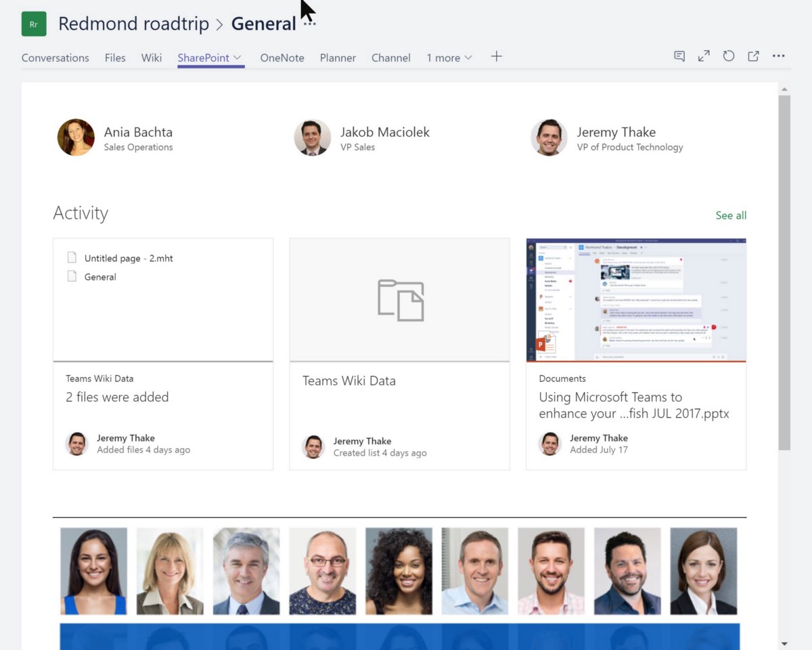Click Jeremy Thake's profile photo at top
The image size is (812, 650).
(x=549, y=137)
